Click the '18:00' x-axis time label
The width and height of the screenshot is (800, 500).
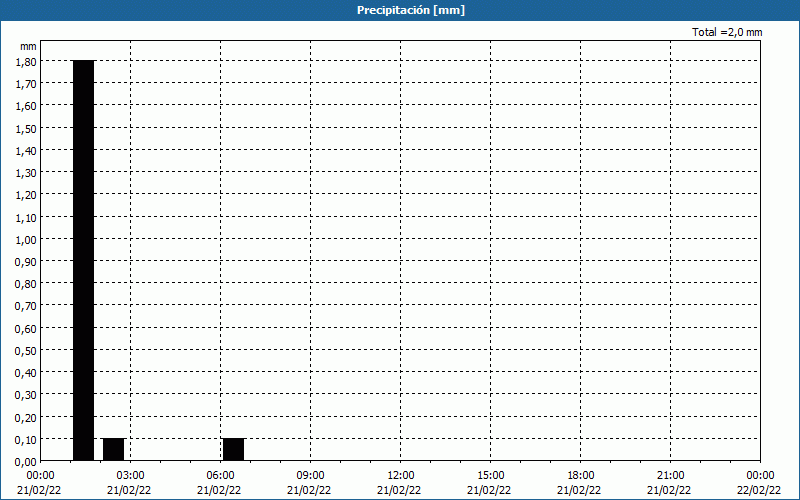tap(581, 476)
